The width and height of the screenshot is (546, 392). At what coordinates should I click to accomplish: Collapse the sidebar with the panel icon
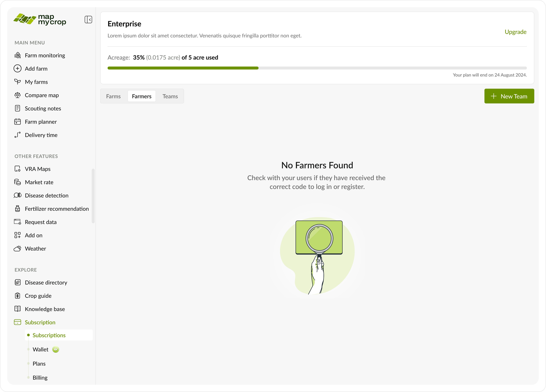pos(88,19)
